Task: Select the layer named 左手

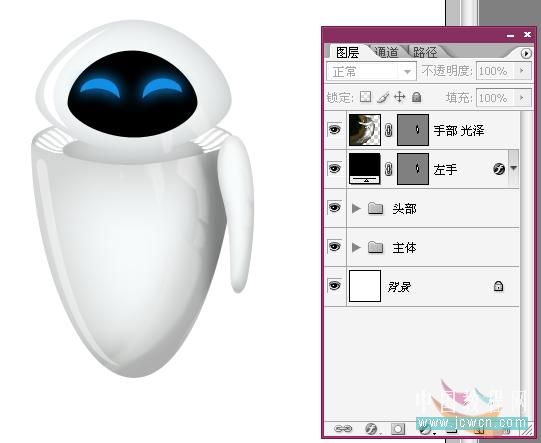Action: (445, 169)
